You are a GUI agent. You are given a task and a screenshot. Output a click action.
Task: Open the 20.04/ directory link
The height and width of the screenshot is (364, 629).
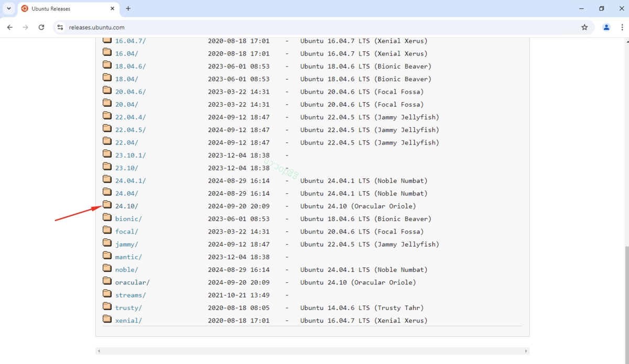coord(127,105)
